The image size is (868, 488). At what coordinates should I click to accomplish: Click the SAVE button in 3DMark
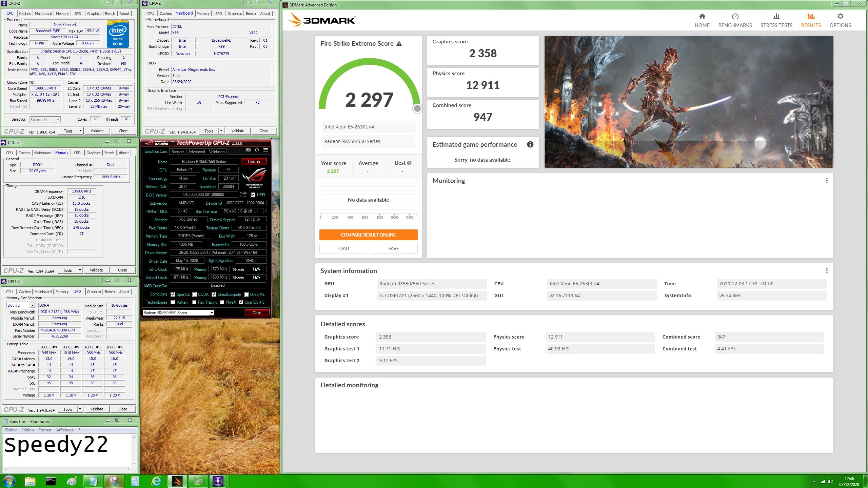(x=393, y=248)
